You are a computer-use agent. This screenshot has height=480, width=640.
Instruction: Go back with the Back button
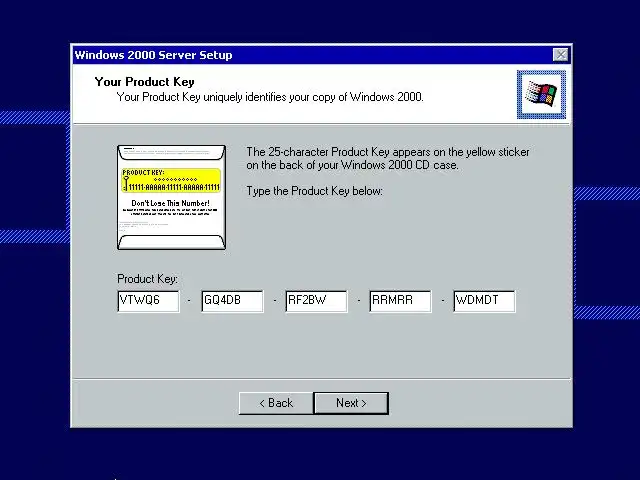[x=276, y=403]
